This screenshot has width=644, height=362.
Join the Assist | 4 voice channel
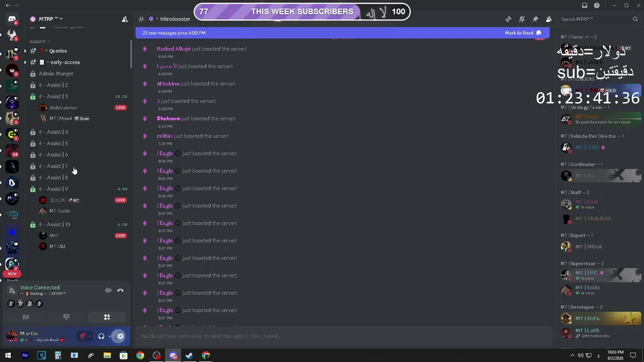click(78, 132)
